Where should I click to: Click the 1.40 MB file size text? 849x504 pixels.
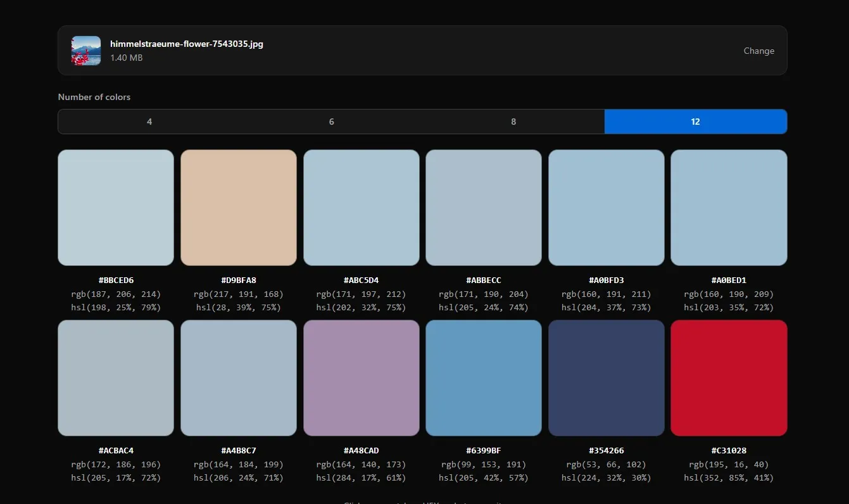pos(127,58)
